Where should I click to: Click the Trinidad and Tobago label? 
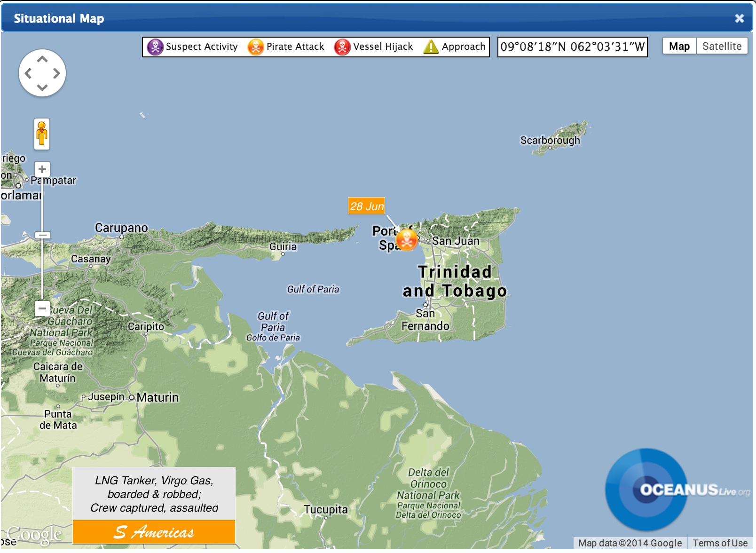click(455, 281)
